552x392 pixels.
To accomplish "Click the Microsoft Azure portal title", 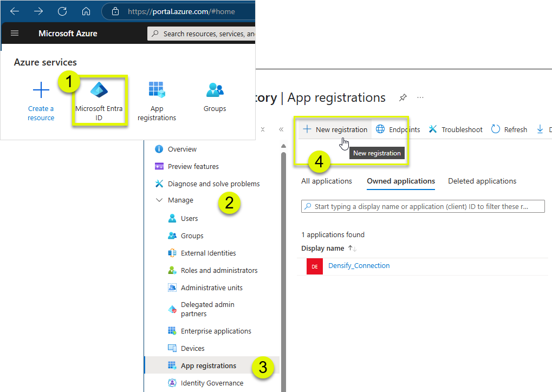I will [68, 34].
